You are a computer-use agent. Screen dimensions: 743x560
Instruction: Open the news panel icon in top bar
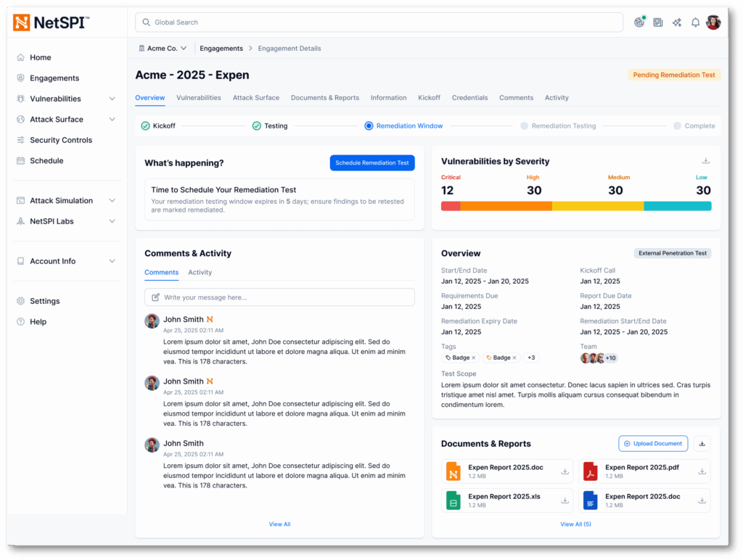coord(657,22)
